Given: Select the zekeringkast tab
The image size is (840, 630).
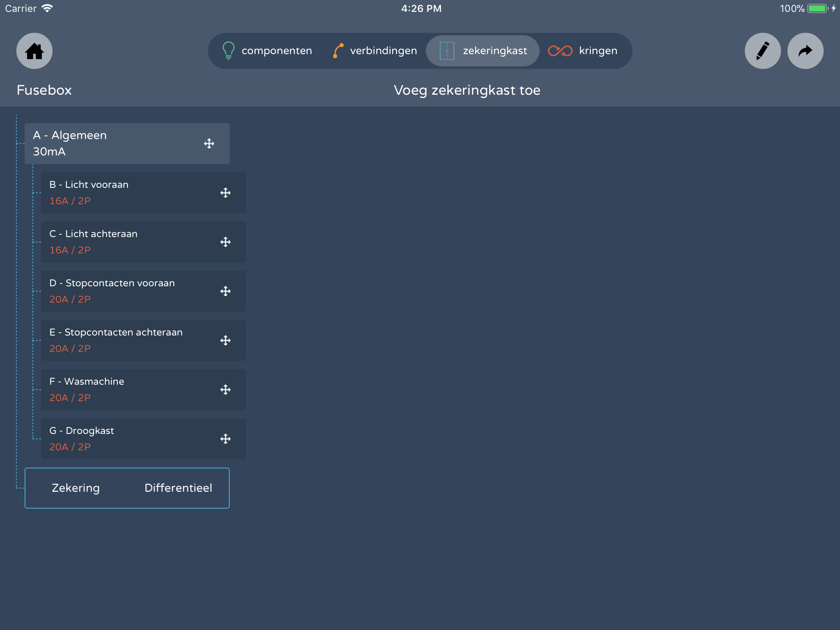Looking at the screenshot, I should click(x=483, y=51).
